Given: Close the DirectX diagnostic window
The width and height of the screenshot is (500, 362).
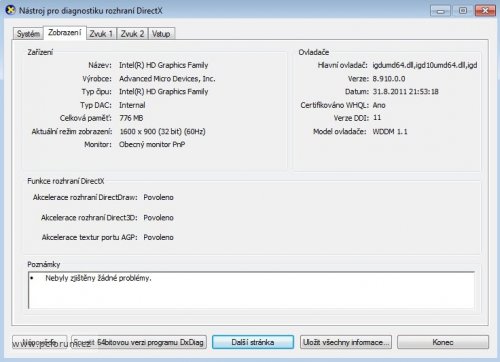Looking at the screenshot, I should [485, 11].
